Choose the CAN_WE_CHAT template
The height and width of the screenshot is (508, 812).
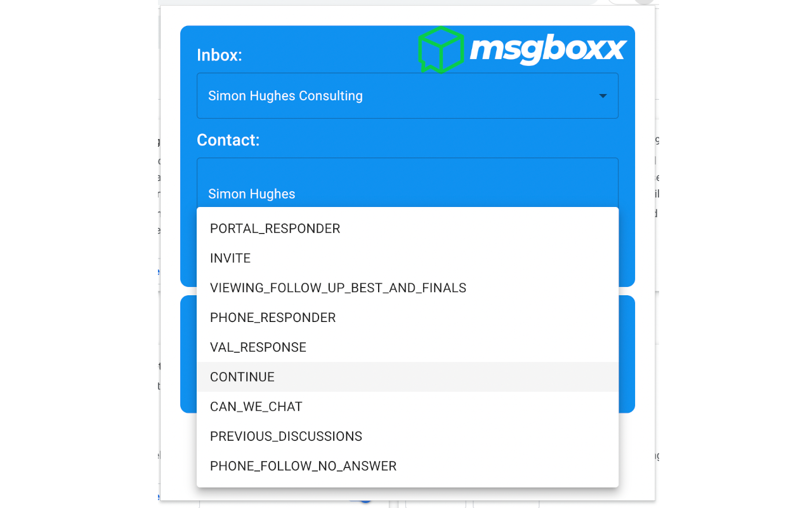(x=256, y=406)
